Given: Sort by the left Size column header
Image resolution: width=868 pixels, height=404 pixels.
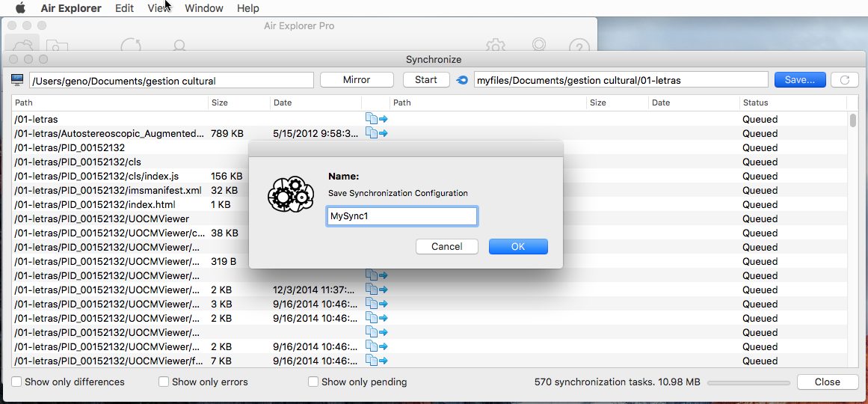Looking at the screenshot, I should coord(239,102).
